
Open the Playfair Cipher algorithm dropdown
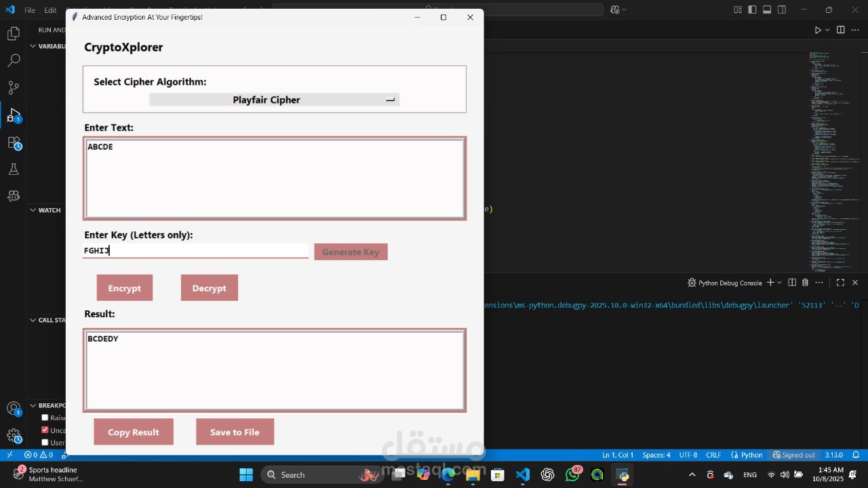point(274,100)
